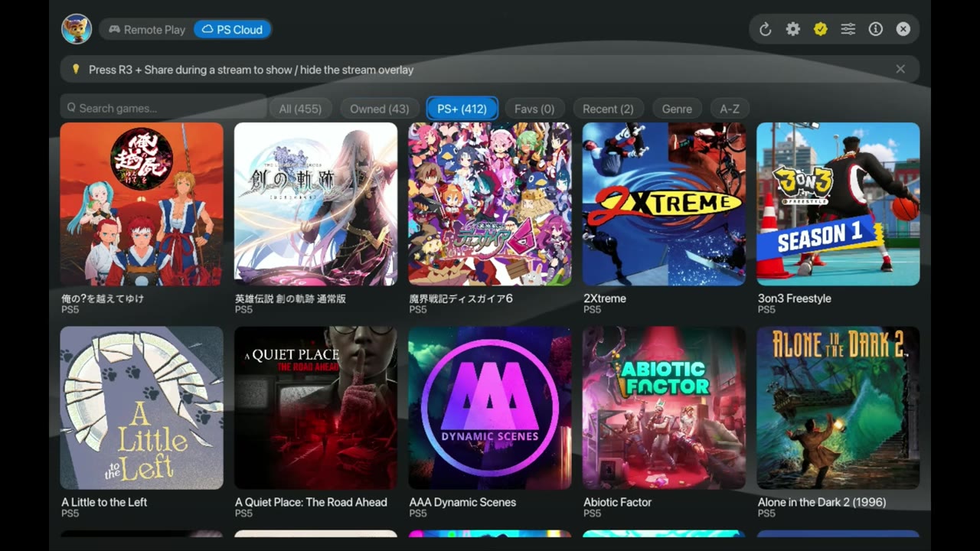Click the 3on3 Freestyle title text

click(794, 298)
